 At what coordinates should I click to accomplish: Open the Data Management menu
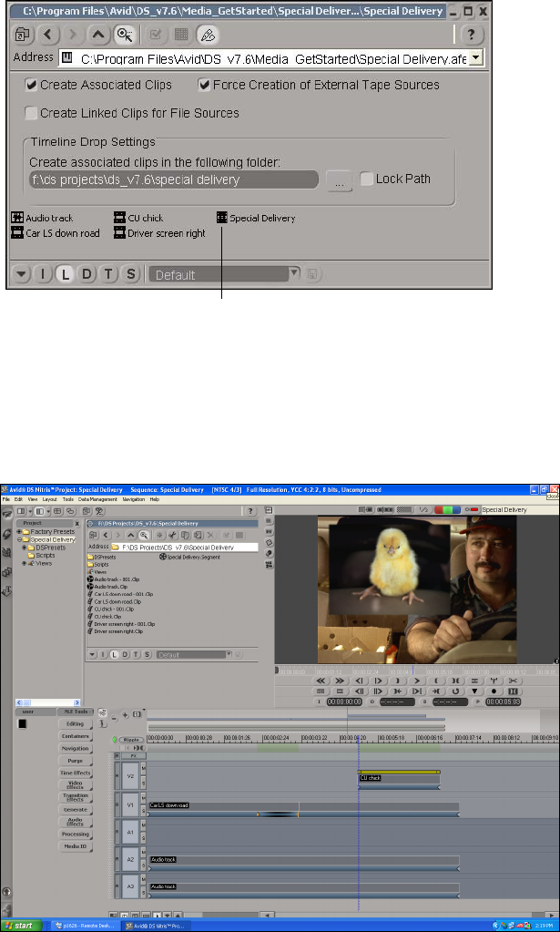coord(98,499)
